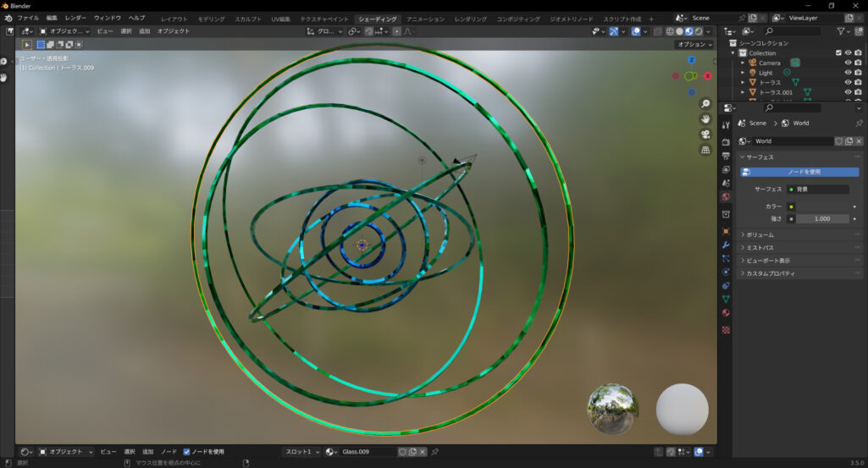Image resolution: width=868 pixels, height=468 pixels.
Task: Open viewport shading options dropdown arrow
Action: coord(709,31)
